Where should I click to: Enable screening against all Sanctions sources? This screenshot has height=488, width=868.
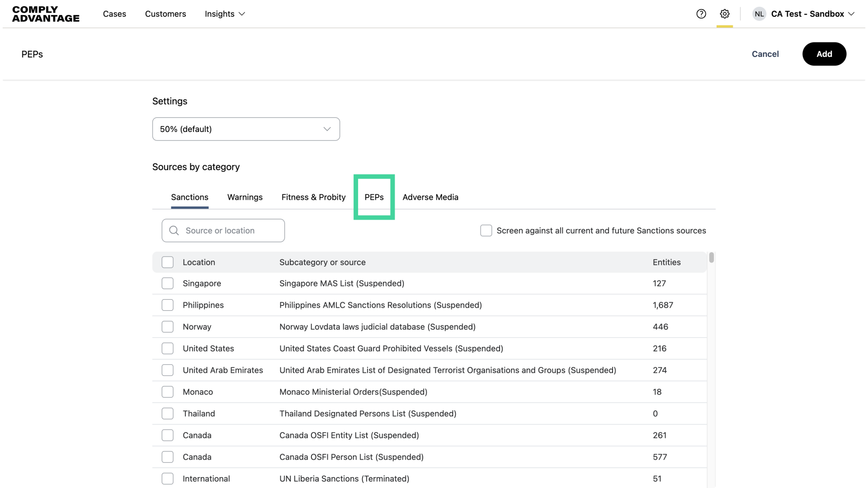pos(486,230)
